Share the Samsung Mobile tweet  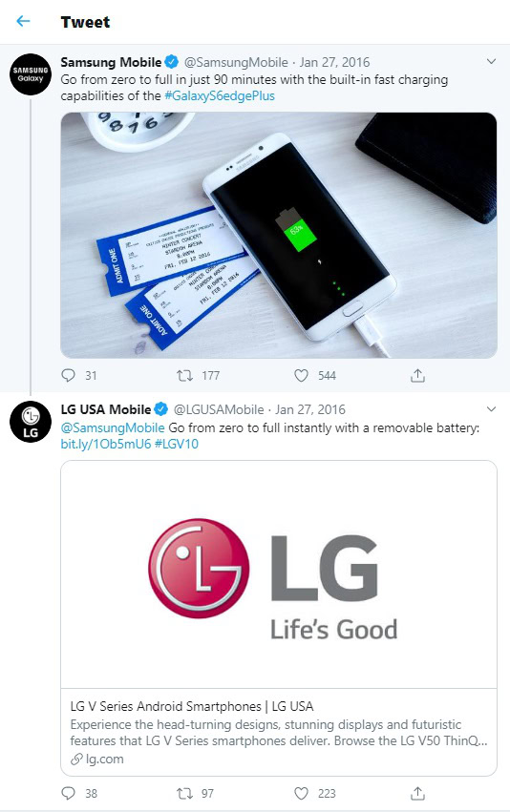tap(417, 375)
